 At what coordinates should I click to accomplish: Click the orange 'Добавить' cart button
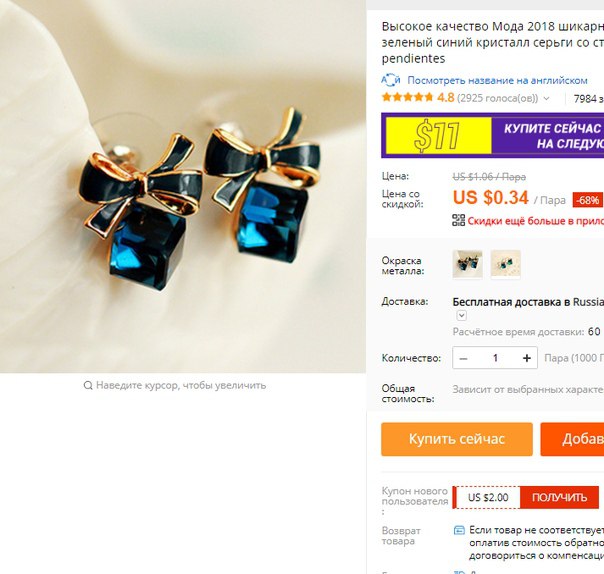coord(572,439)
